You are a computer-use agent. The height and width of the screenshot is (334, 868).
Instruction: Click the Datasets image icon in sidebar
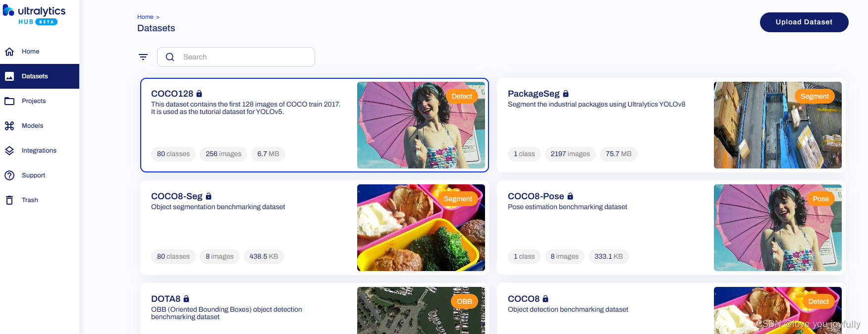tap(9, 76)
